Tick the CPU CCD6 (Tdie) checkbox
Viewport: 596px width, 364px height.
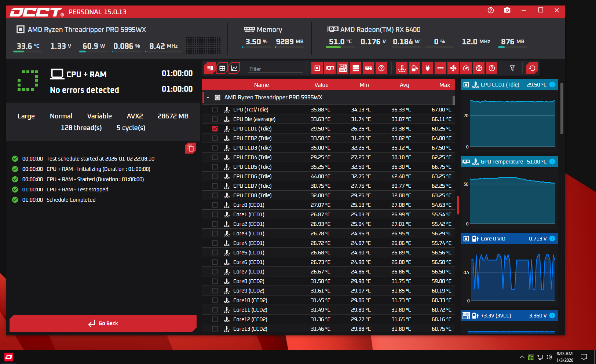click(215, 176)
